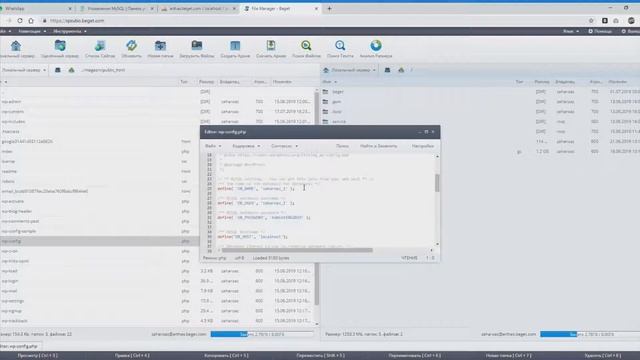The height and width of the screenshot is (360, 640).
Task: Switch to the MySQL management browser tab
Action: [x=116, y=9]
